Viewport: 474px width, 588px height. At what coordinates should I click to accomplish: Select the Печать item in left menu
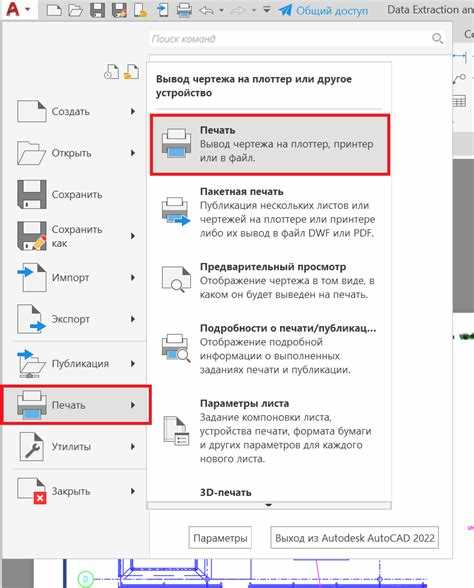pyautogui.click(x=76, y=405)
